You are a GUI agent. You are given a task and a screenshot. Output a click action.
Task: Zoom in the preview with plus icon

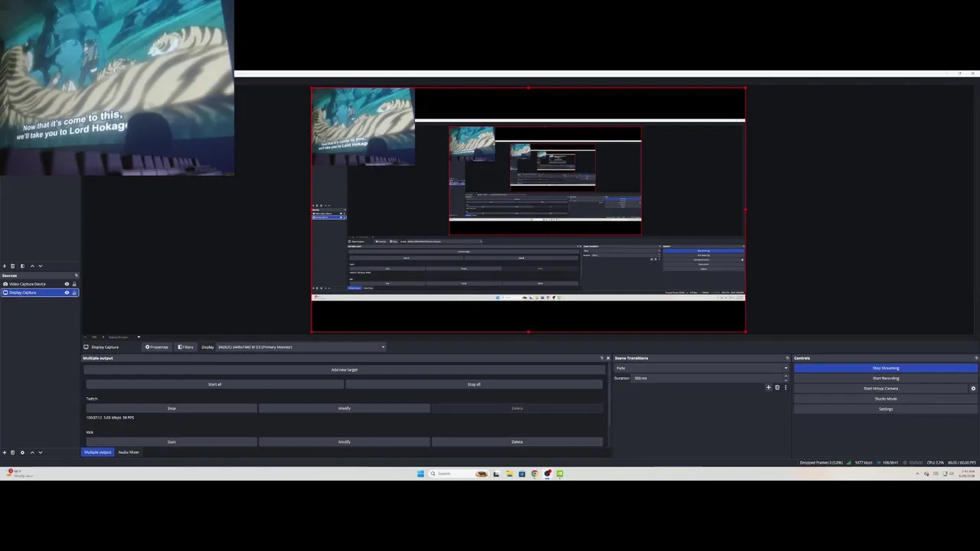click(103, 337)
